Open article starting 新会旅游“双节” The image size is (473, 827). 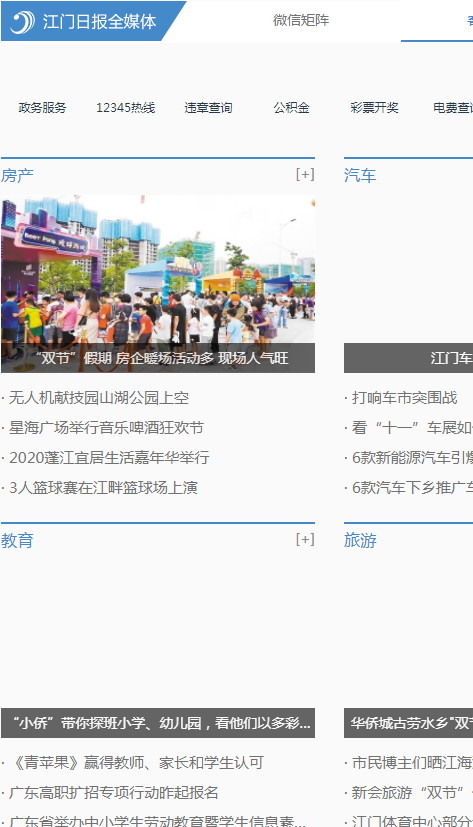coord(412,793)
